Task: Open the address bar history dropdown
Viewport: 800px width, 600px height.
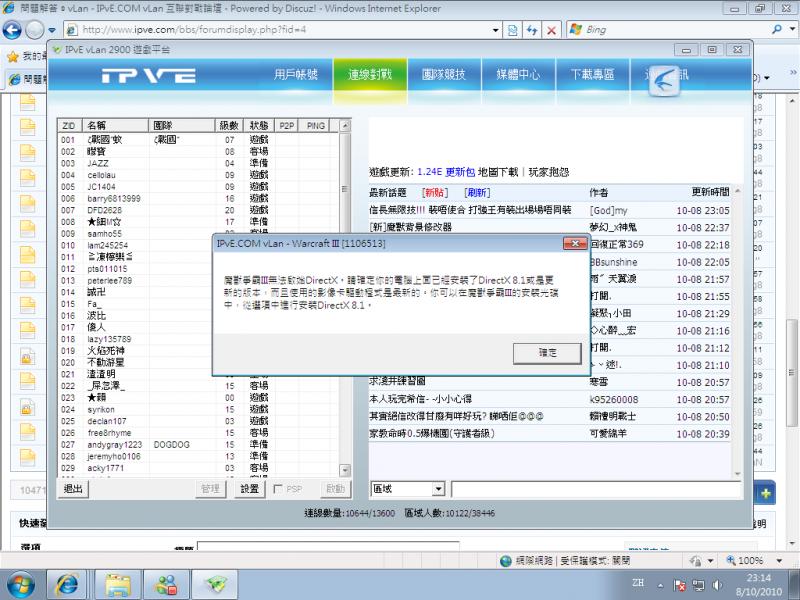Action: point(495,29)
